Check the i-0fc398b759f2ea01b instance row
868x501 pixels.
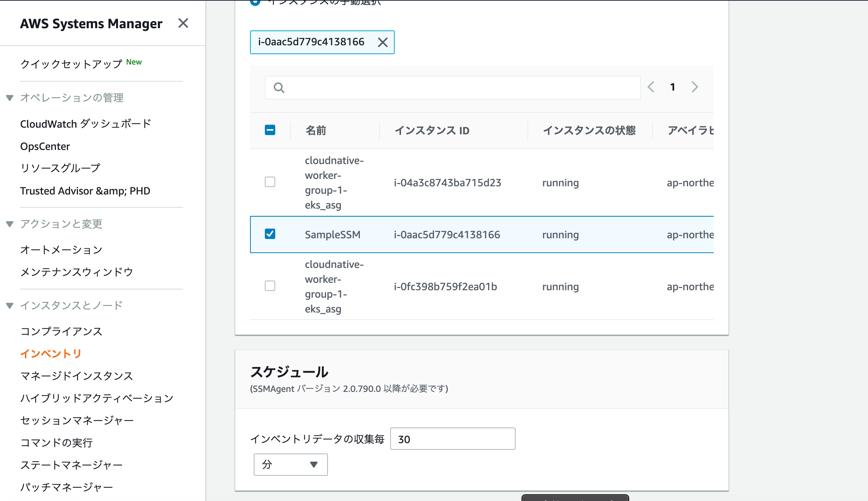[x=270, y=286]
